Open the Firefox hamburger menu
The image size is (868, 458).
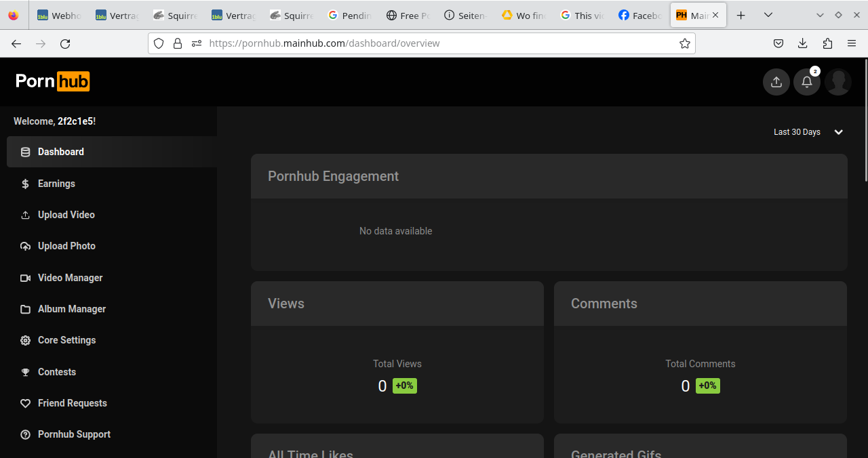tap(852, 43)
